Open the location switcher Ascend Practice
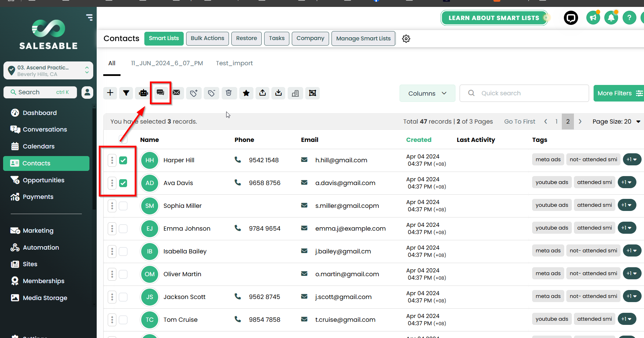The height and width of the screenshot is (338, 644). point(48,70)
